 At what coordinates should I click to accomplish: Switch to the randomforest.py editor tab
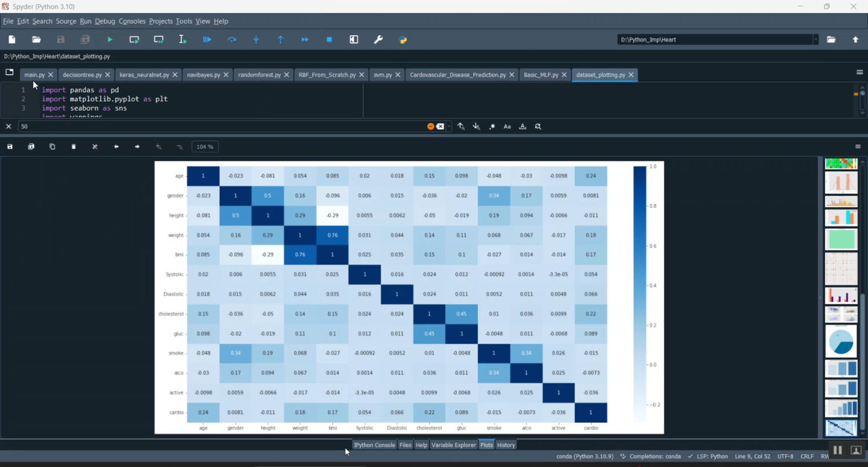coord(259,75)
